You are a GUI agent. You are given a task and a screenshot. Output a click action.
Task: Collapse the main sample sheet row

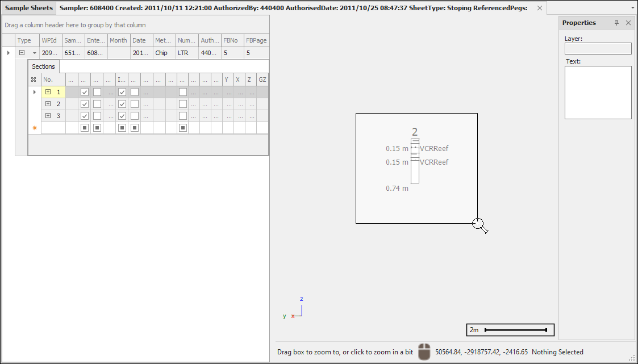[22, 53]
